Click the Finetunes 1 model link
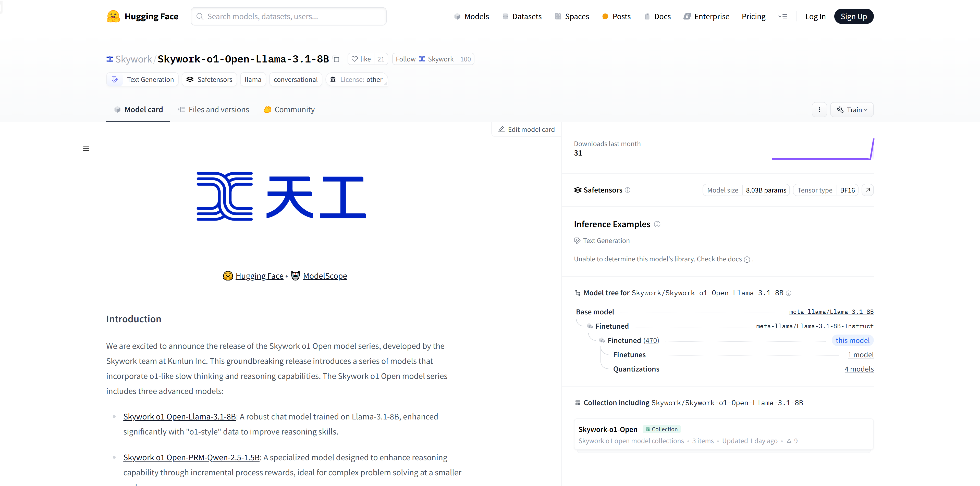980x486 pixels. click(861, 355)
